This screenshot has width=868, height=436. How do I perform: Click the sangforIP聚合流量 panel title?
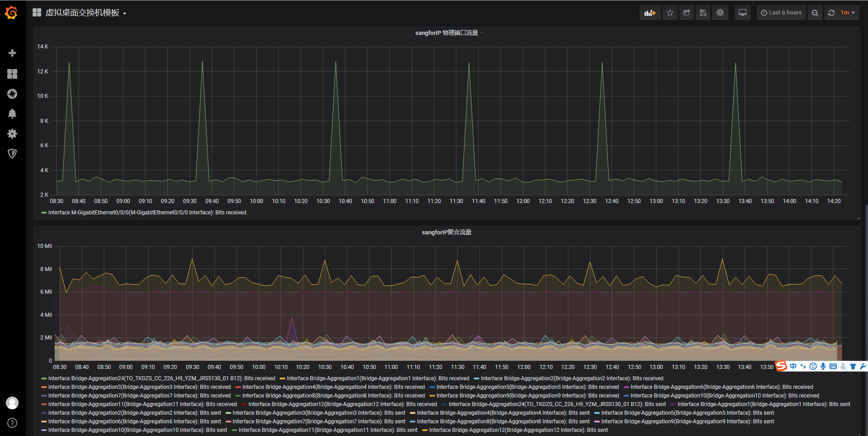(x=446, y=232)
